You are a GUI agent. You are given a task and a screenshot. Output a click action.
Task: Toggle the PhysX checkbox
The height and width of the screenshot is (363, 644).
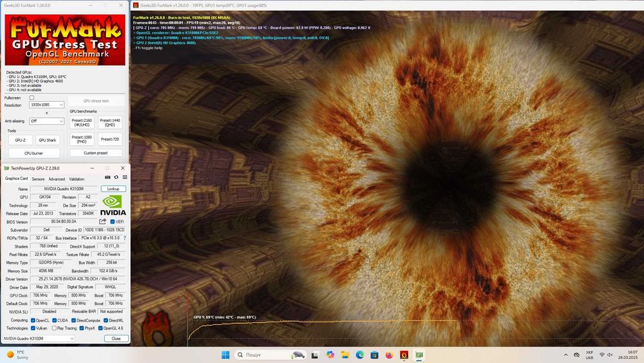[x=82, y=328]
